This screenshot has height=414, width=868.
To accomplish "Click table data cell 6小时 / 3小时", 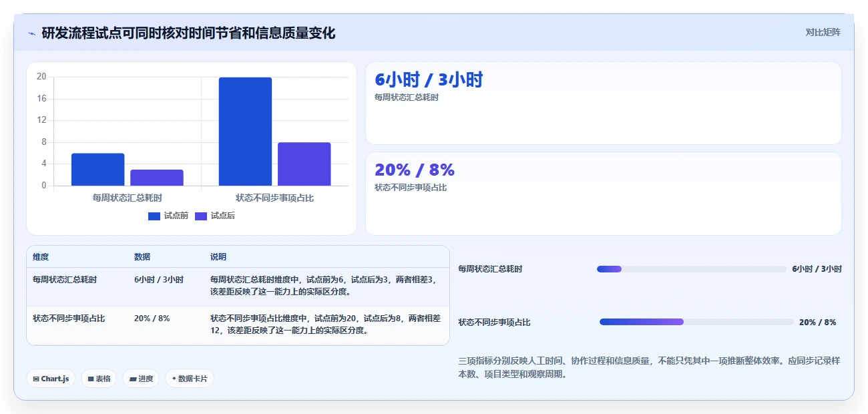I will click(159, 280).
